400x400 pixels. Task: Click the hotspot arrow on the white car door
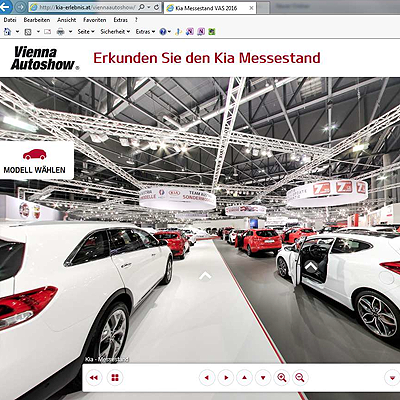click(311, 266)
